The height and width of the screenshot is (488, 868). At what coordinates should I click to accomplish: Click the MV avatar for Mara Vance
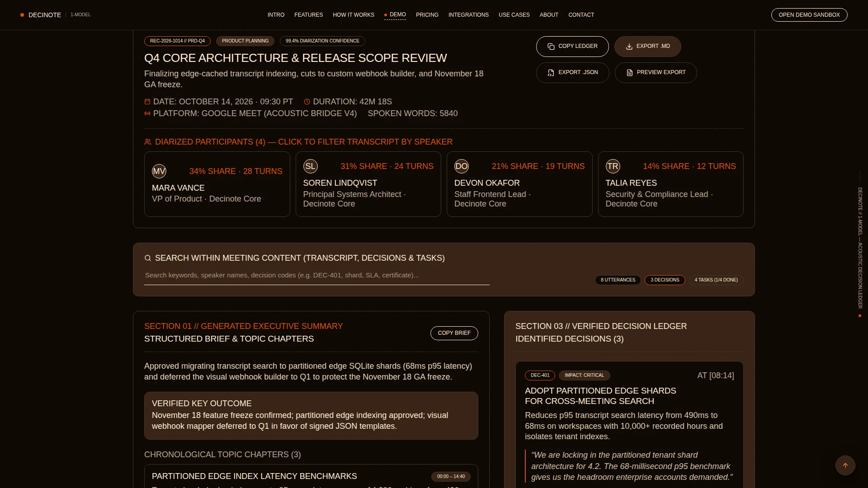click(x=159, y=171)
